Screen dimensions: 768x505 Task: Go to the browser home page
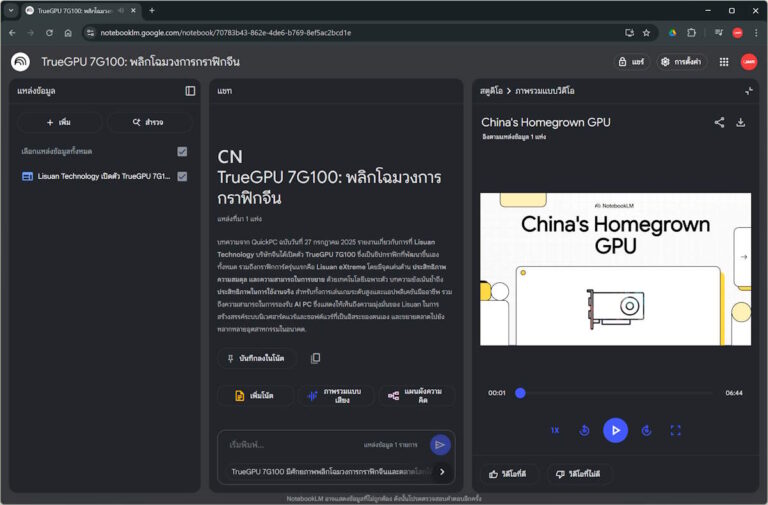point(68,33)
